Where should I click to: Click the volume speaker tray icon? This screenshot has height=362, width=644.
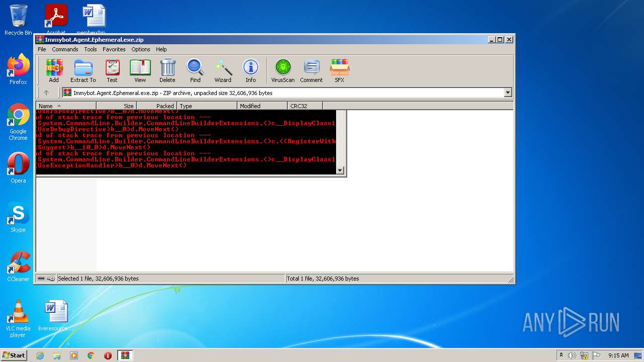pyautogui.click(x=572, y=355)
